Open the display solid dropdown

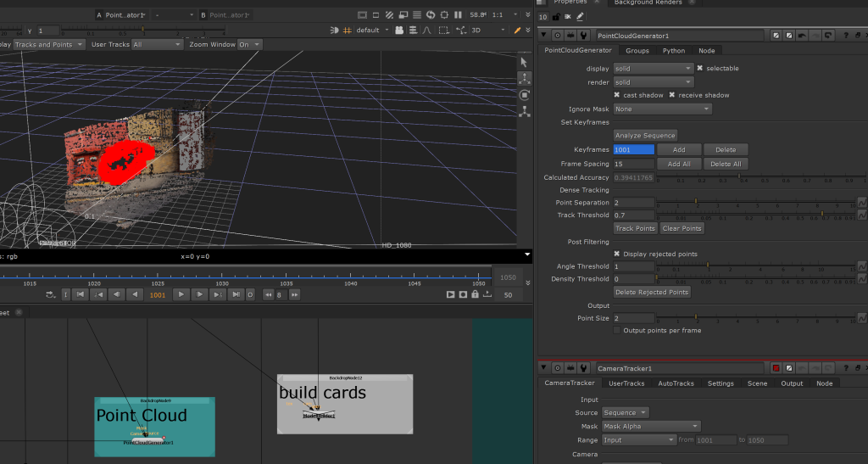654,69
